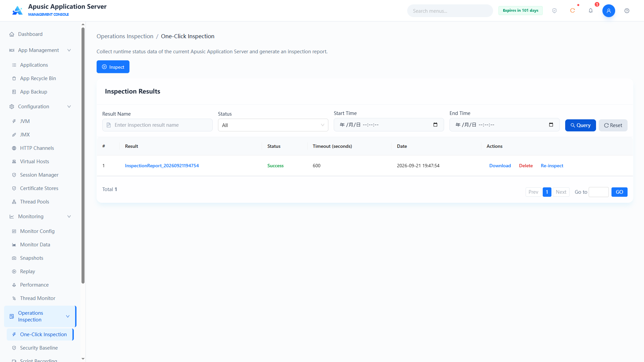Screen dimensions: 644x362
Task: Click the sidebar scroll down arrow
Action: 83,359
